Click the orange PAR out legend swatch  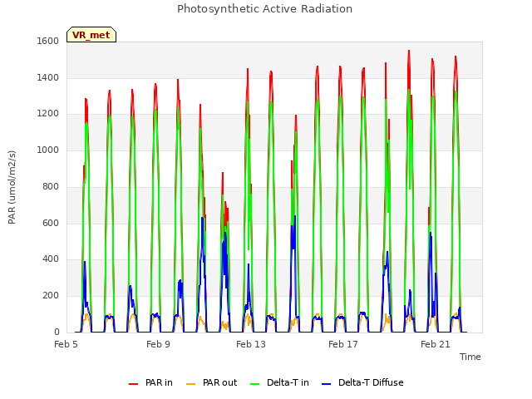click(191, 384)
